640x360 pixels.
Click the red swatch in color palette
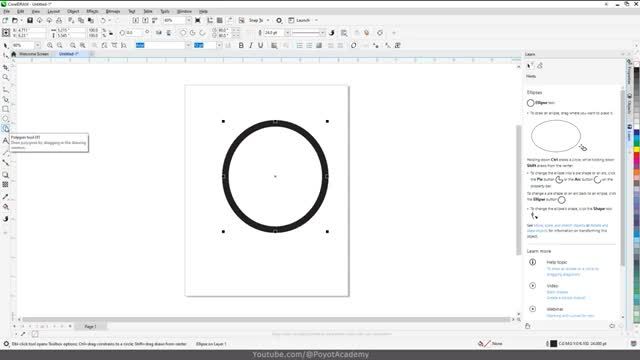click(636, 156)
